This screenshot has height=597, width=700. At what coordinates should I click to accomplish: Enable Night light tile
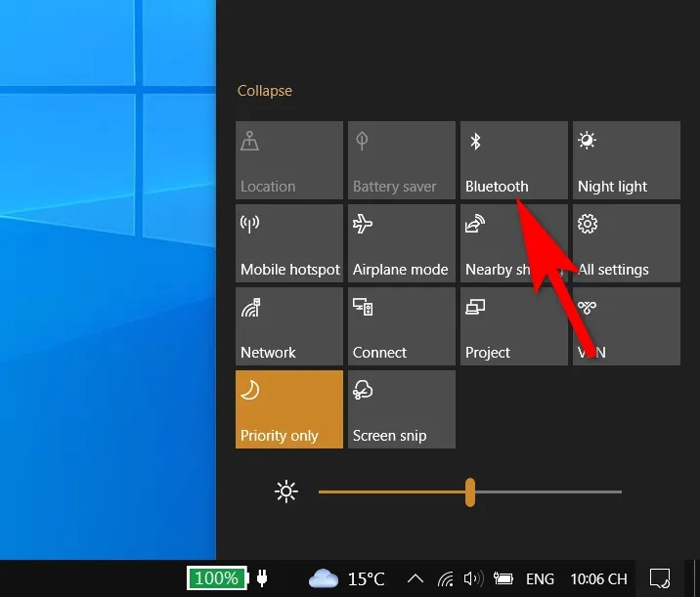626,159
